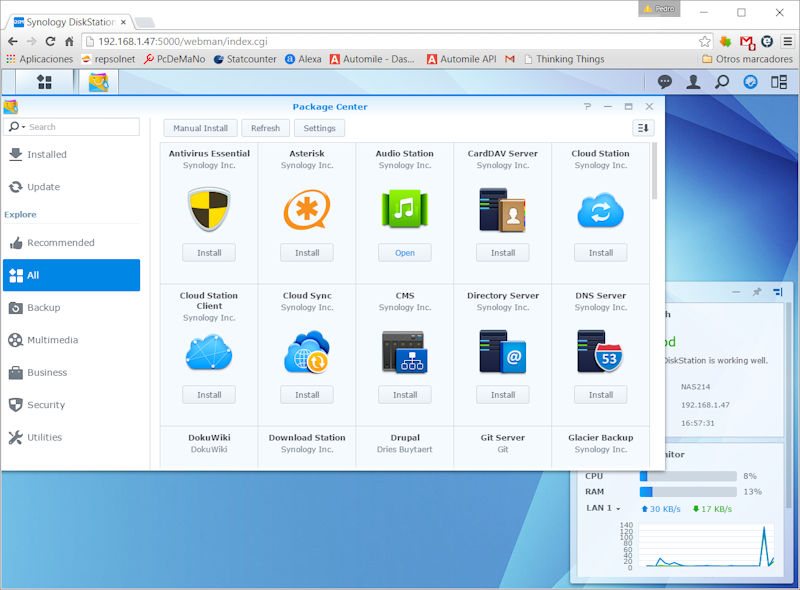Open the user options person icon
The width and height of the screenshot is (800, 590).
[x=693, y=82]
